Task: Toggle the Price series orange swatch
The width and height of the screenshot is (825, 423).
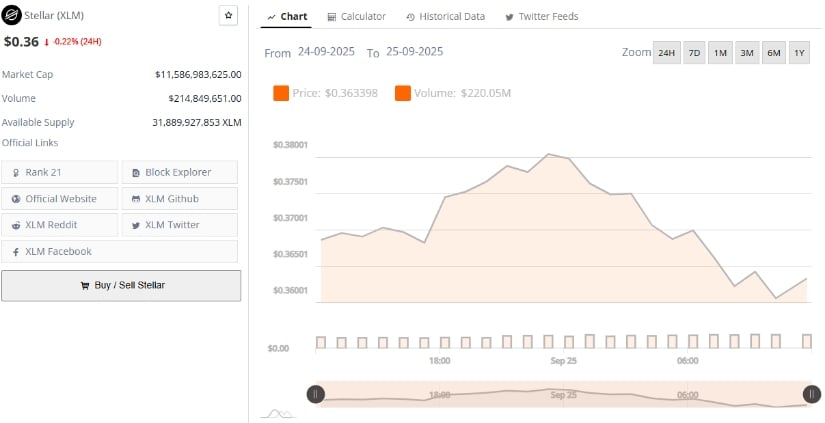Action: tap(281, 94)
